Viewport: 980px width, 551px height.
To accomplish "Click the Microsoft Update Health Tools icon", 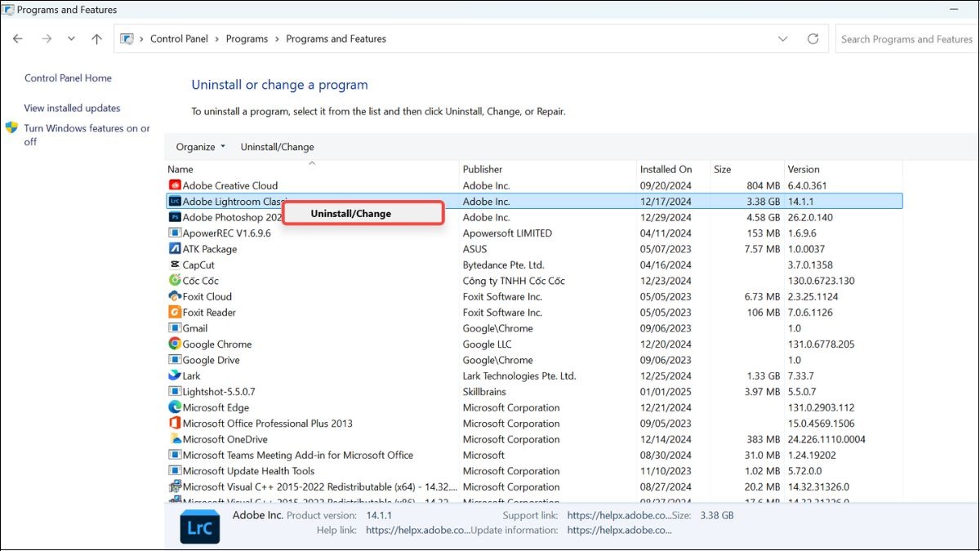I will pyautogui.click(x=175, y=471).
